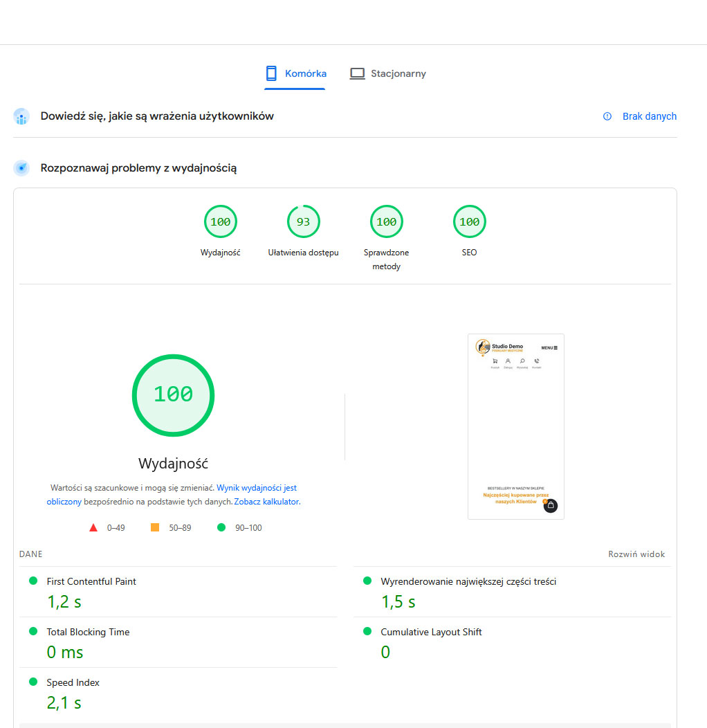Click the info icon next to Brak danych

(607, 116)
